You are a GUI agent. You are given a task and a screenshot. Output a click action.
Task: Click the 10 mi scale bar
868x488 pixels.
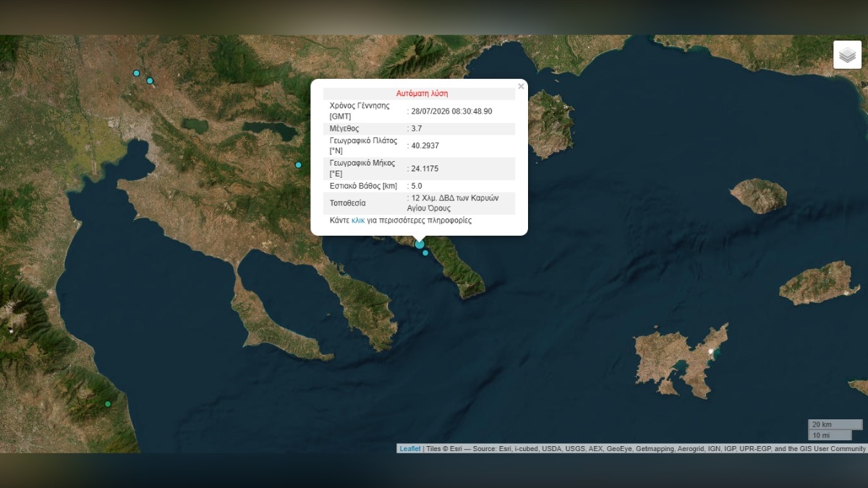830,435
